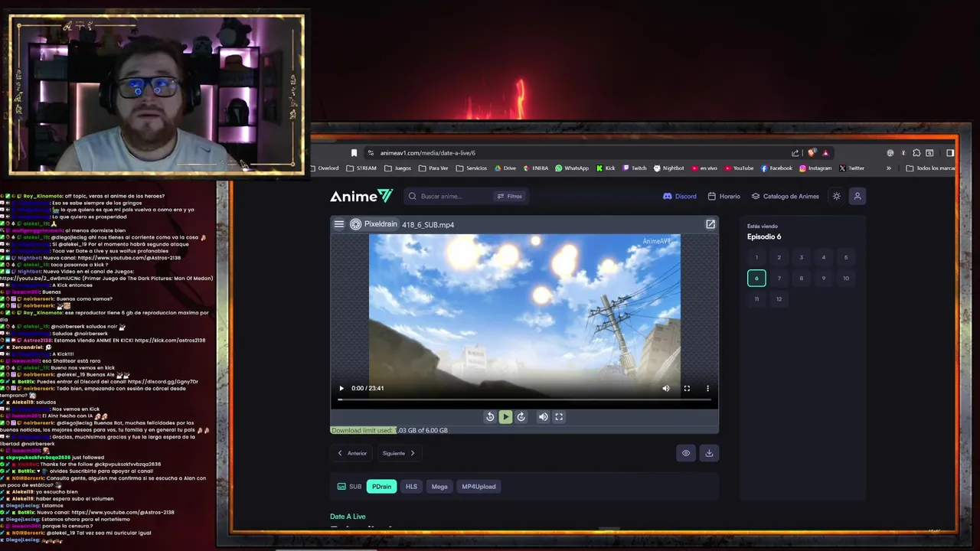The image size is (980, 551).
Task: Open the YouTube bookmark
Action: click(x=739, y=168)
